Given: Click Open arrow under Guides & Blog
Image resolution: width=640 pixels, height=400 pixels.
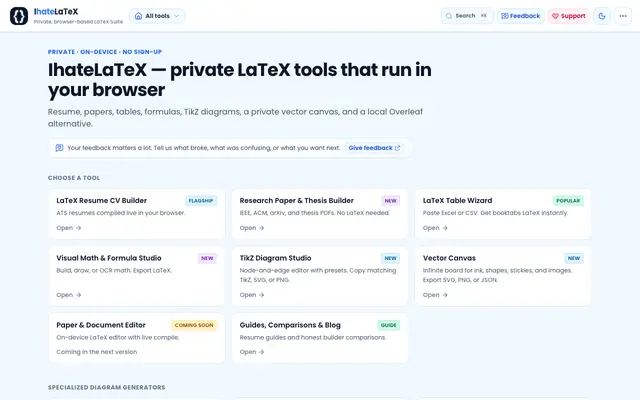Looking at the screenshot, I should (x=252, y=352).
